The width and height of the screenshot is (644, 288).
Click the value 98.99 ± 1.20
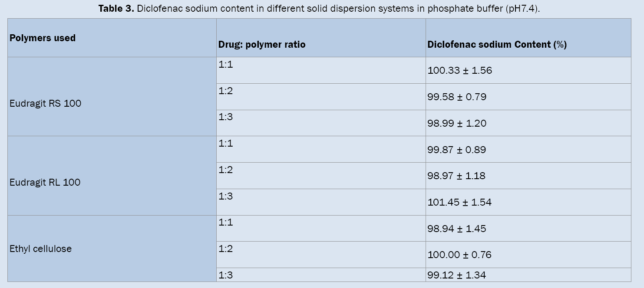(x=457, y=123)
